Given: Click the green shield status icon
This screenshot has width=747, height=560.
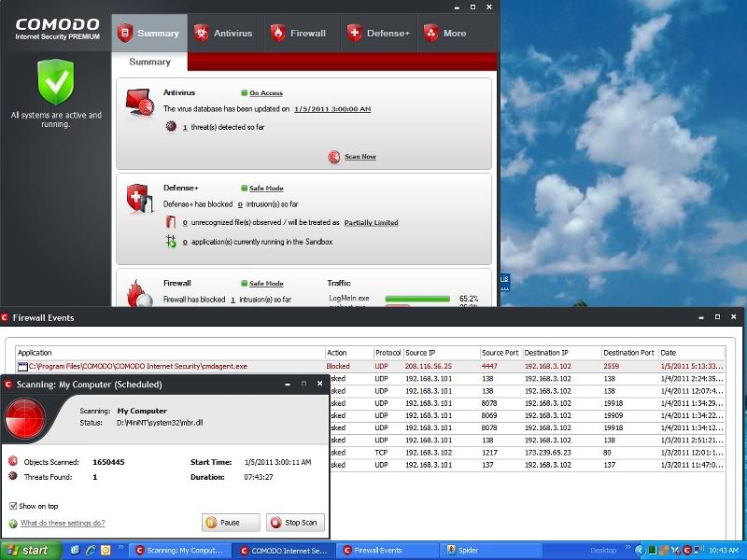Looking at the screenshot, I should (55, 82).
